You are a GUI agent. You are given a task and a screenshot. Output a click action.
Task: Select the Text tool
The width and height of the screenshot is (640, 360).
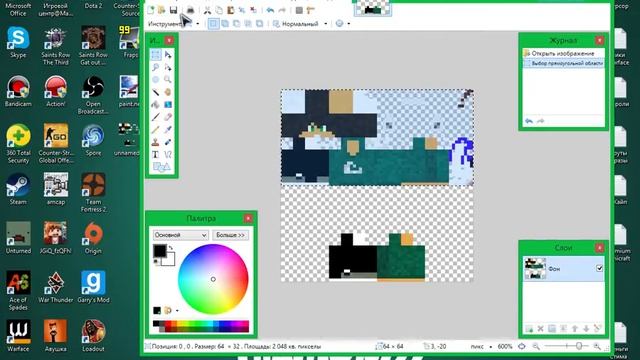pyautogui.click(x=156, y=155)
